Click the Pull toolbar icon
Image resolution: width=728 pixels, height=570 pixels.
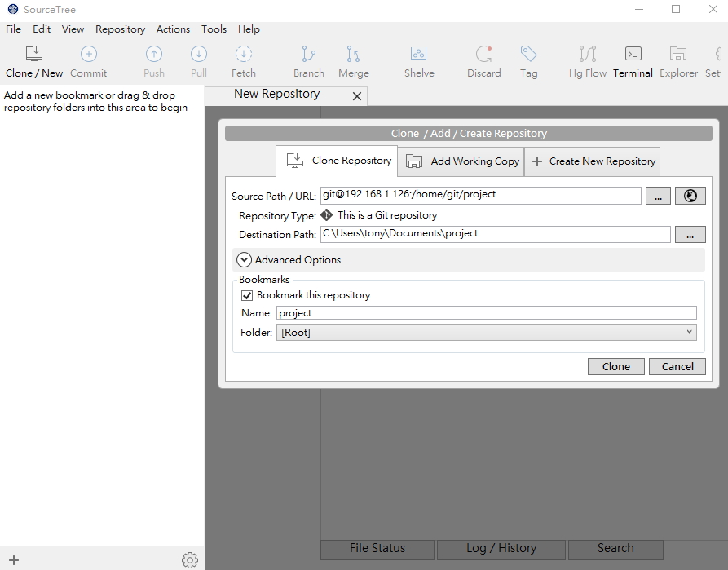point(199,55)
